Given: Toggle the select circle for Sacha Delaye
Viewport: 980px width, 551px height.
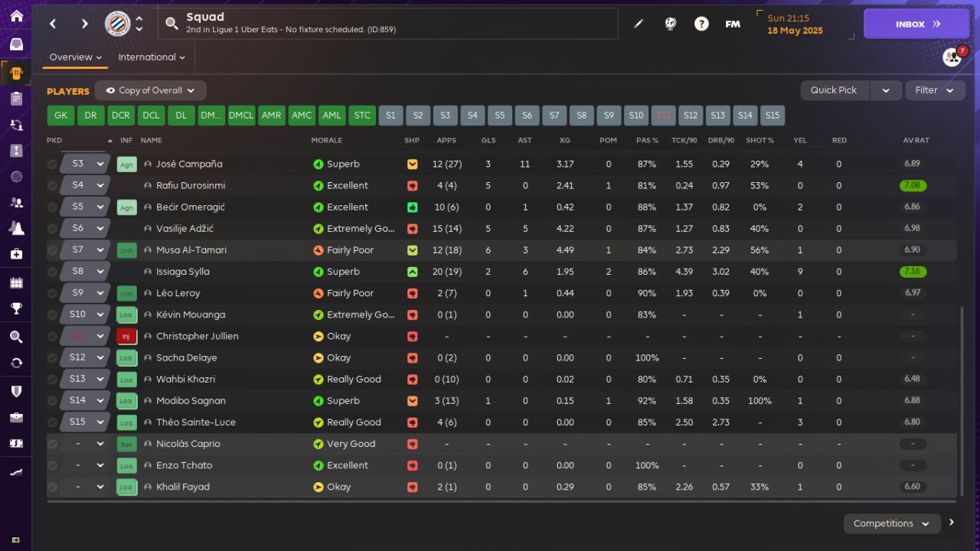Looking at the screenshot, I should tap(52, 358).
